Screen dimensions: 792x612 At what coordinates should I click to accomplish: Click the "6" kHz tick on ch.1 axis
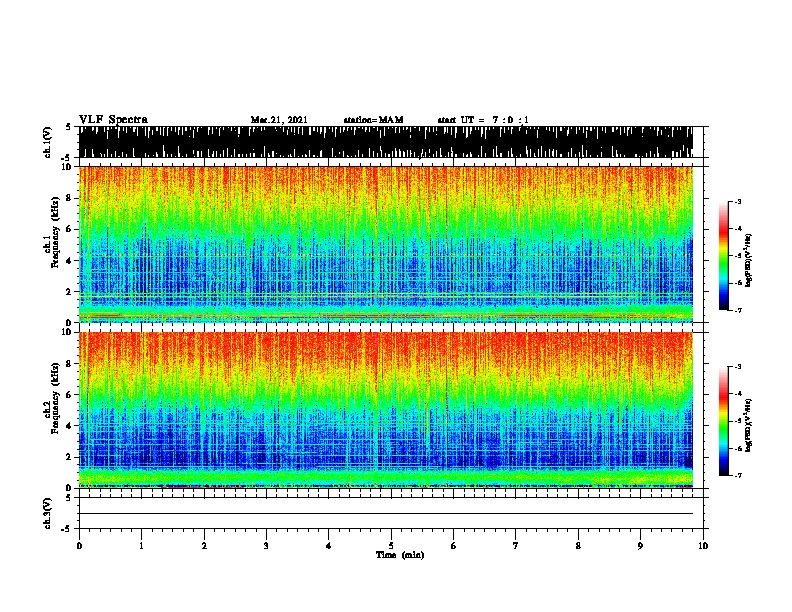pyautogui.click(x=70, y=229)
